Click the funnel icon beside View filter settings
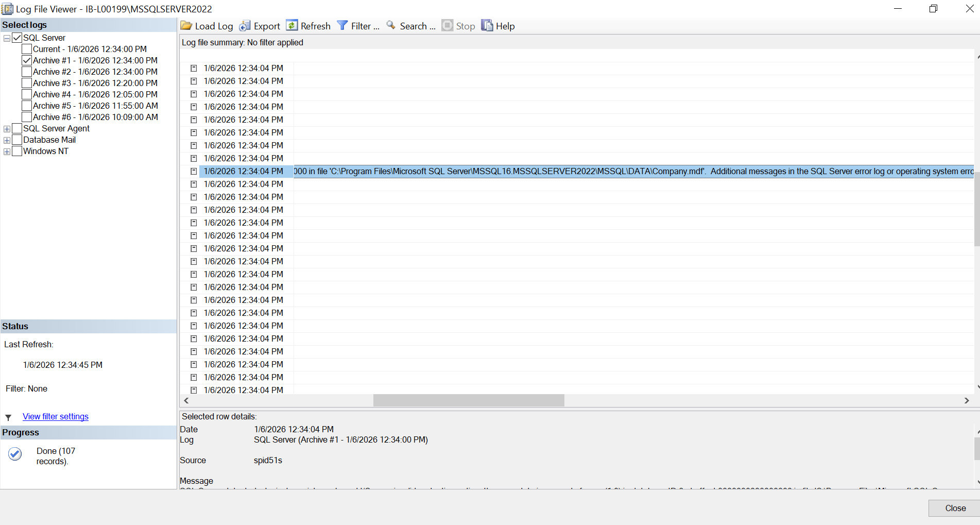 pyautogui.click(x=8, y=417)
